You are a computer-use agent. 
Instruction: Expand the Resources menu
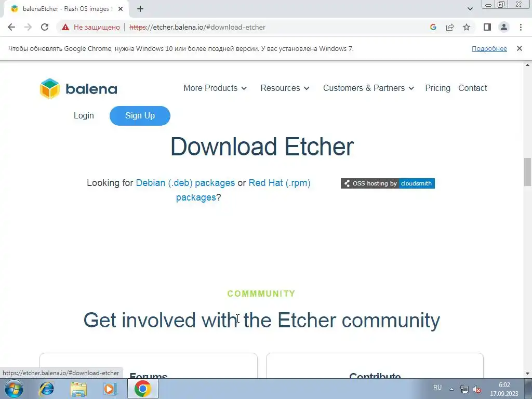(285, 88)
